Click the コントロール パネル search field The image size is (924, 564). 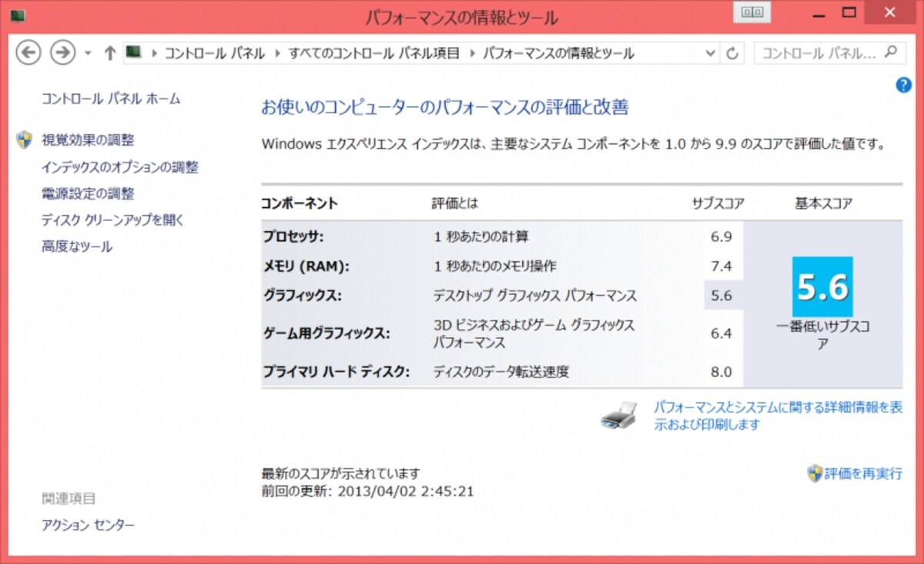click(819, 53)
